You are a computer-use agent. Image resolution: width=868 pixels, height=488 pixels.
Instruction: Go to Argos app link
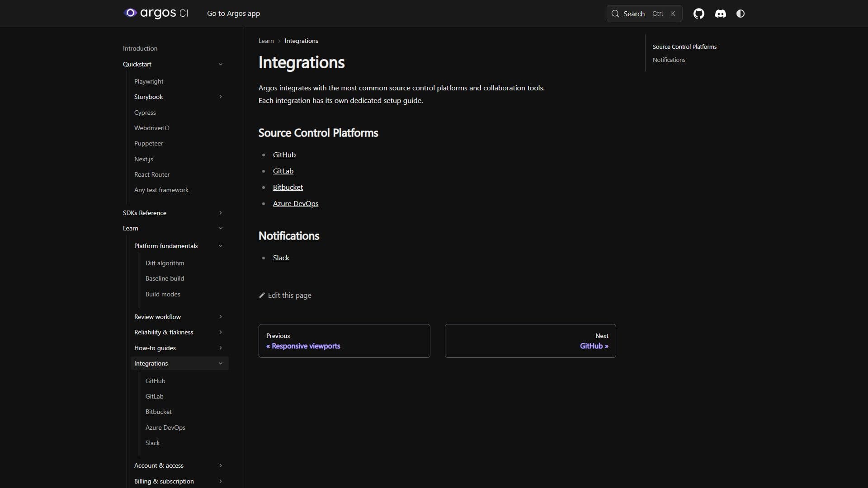[x=233, y=14]
